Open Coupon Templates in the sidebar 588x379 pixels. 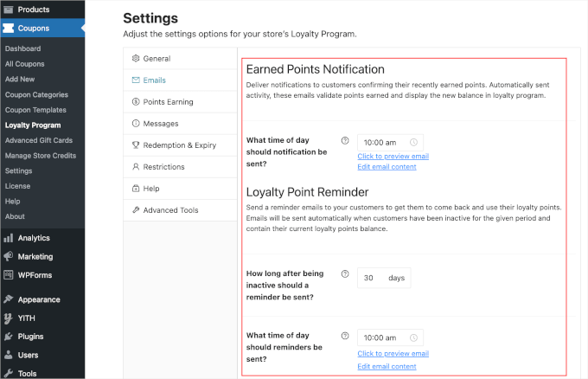(35, 110)
